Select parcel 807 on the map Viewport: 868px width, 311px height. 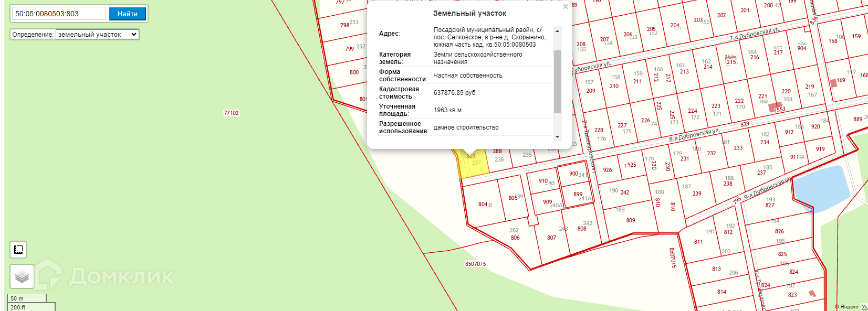551,238
